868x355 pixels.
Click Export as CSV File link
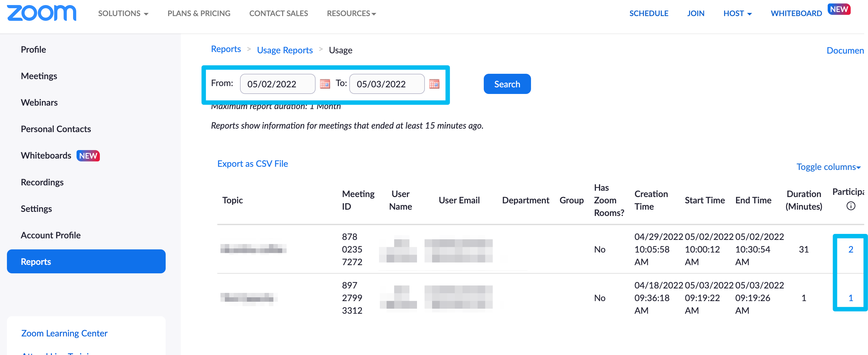click(252, 164)
